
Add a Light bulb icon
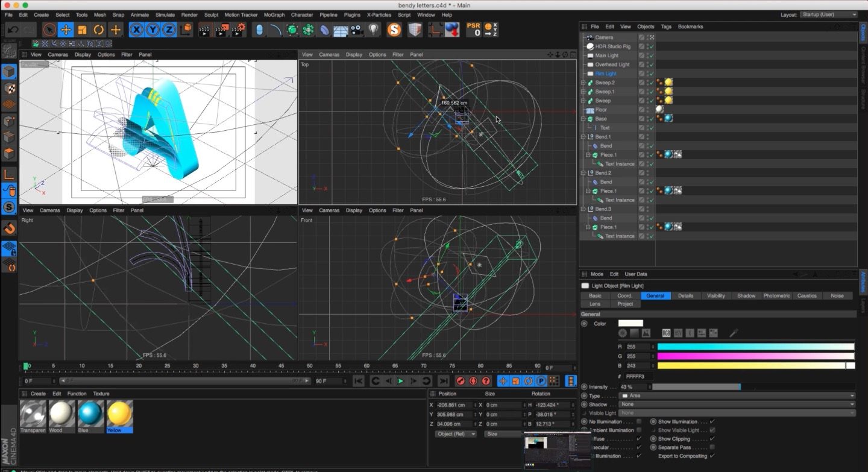click(x=374, y=30)
